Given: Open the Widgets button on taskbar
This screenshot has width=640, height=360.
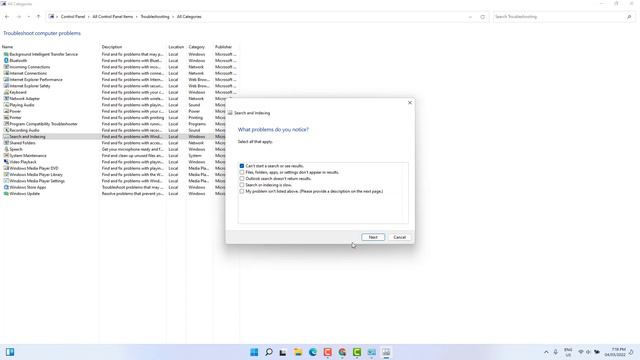Looking at the screenshot, I should pos(10,352).
